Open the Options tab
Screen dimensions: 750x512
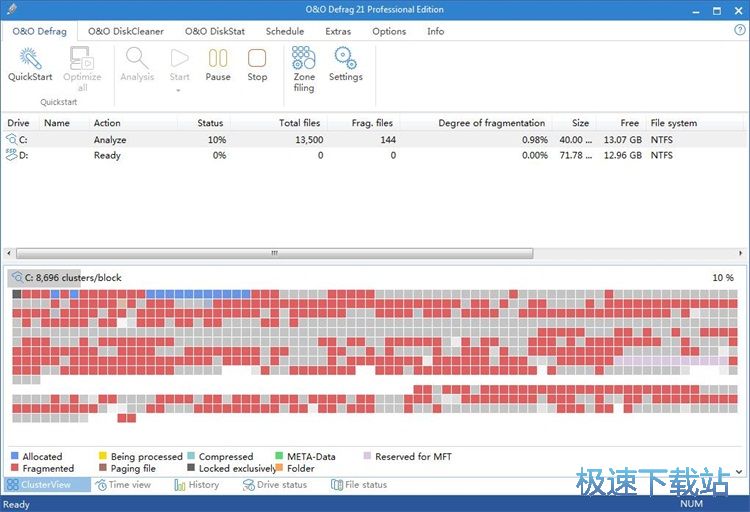[x=389, y=31]
